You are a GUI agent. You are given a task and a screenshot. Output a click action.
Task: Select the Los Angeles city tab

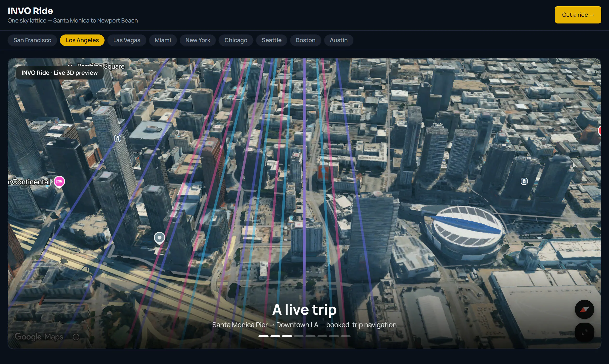click(82, 40)
